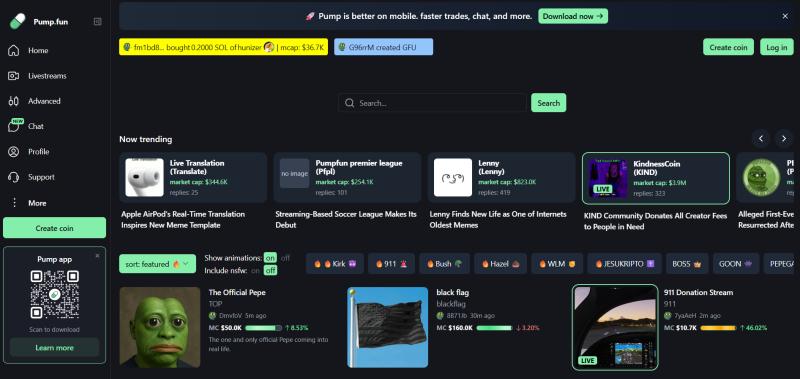Click the top-right Create coin button
Screen dimensions: 800x379
pos(728,47)
